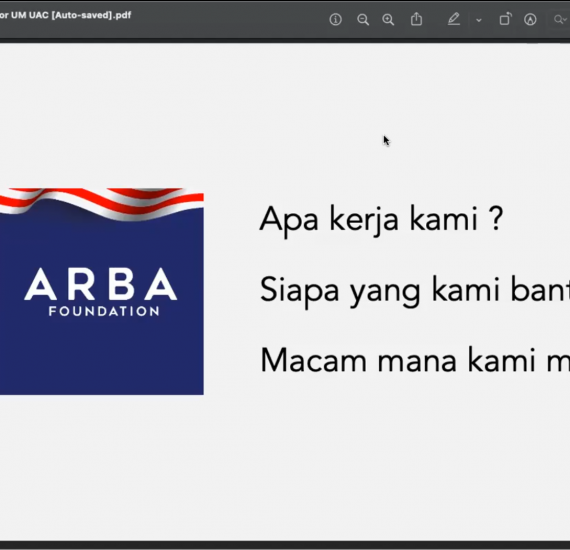Click the Zoom Out magnifier icon
Screen dimensions: 570x550
[362, 19]
